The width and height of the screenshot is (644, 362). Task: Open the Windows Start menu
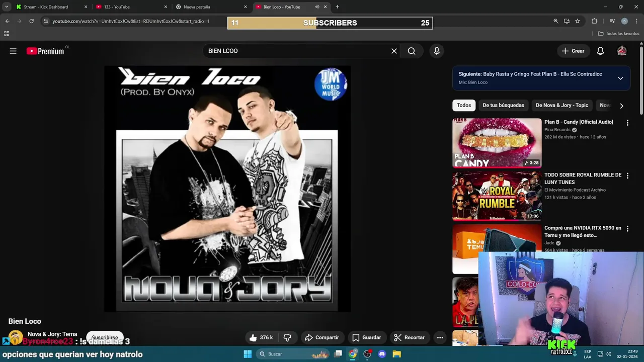pyautogui.click(x=248, y=354)
